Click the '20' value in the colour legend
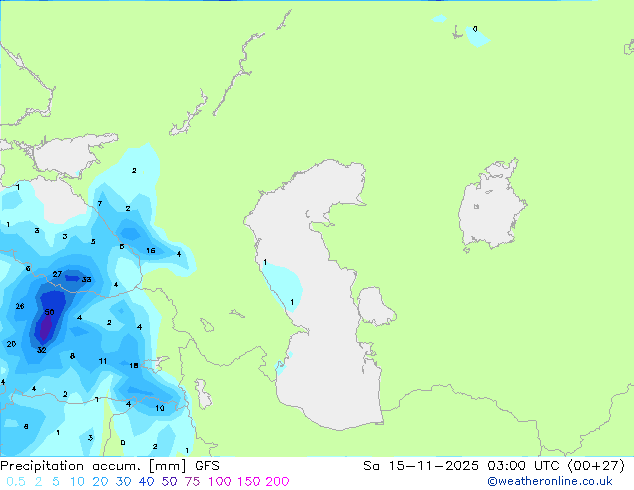Screen dimensions: 634x490 click(x=100, y=482)
